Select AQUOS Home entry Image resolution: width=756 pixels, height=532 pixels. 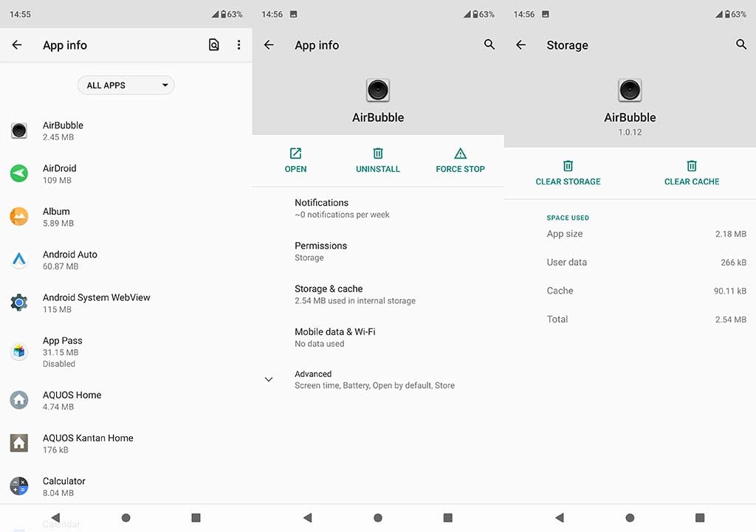[126, 400]
